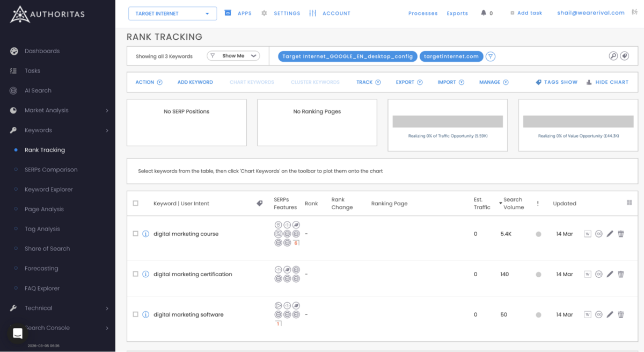
Task: Open the SETTINGS menu
Action: pyautogui.click(x=281, y=13)
